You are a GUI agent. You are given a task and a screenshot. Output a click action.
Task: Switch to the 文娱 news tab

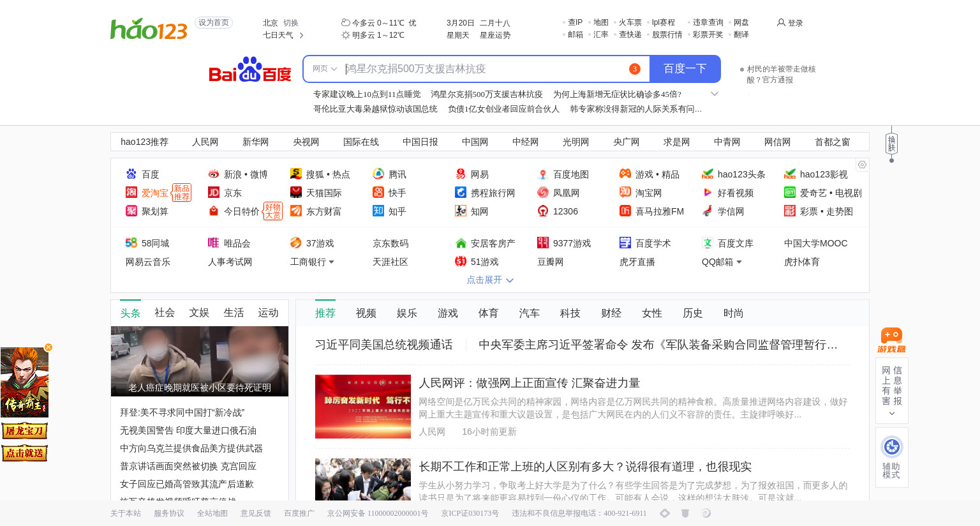point(199,312)
